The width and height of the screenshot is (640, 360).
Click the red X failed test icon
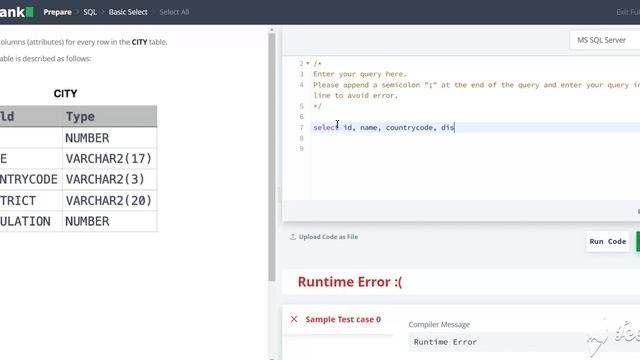294,319
